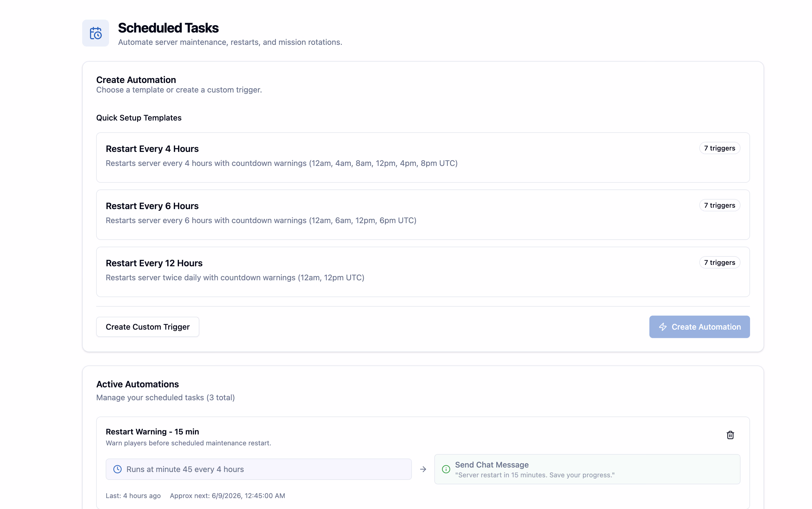
Task: Click the 7 triggers badge on the 4 Hours template
Action: pyautogui.click(x=719, y=148)
